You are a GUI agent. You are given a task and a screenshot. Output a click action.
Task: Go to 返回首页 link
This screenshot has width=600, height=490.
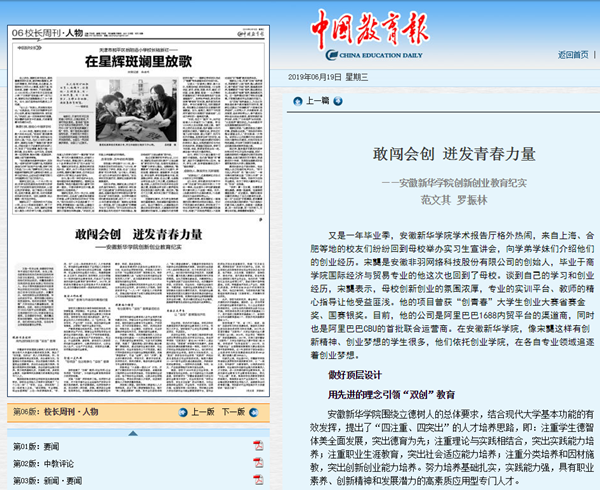pos(573,54)
